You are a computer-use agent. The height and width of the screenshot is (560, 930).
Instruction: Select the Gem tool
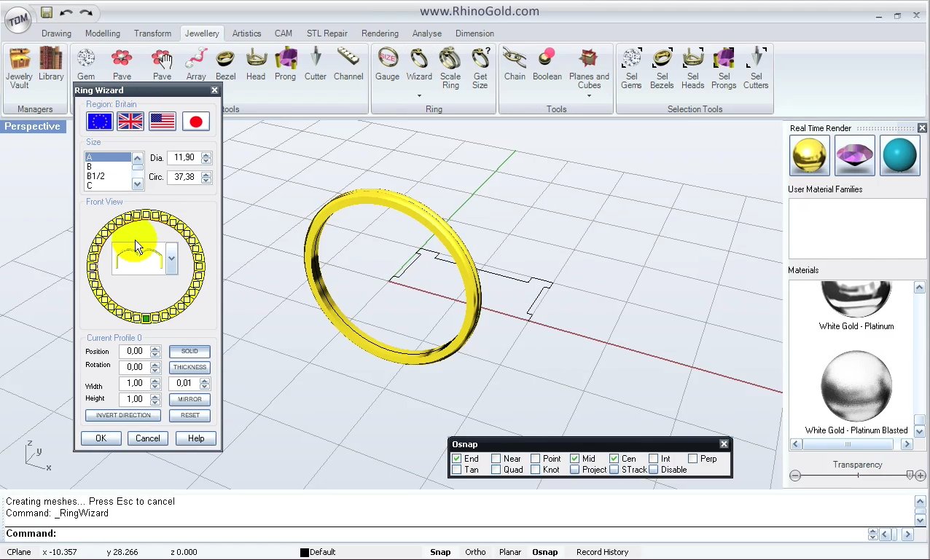[86, 64]
